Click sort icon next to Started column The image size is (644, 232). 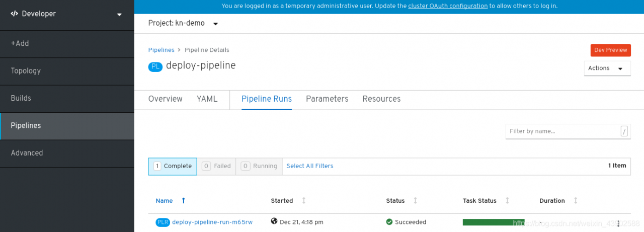pos(304,201)
